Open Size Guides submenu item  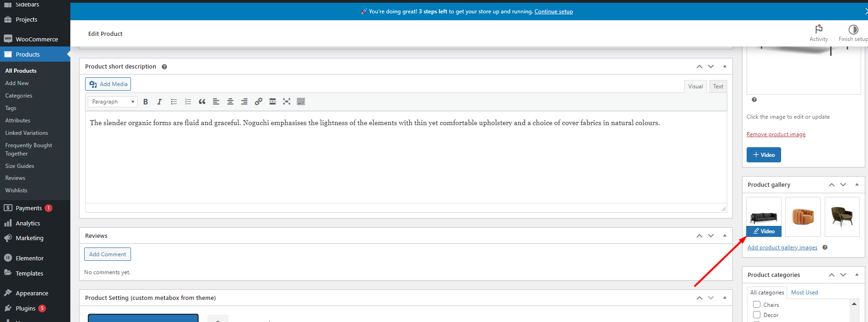coord(20,166)
